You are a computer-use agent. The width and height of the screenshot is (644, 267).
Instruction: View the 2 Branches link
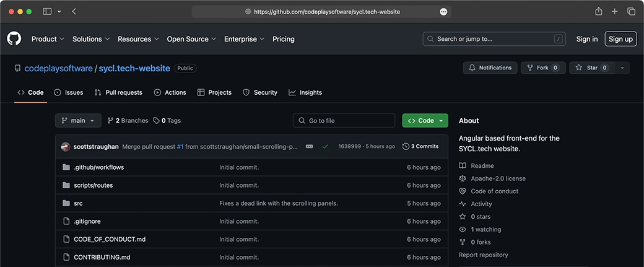(128, 120)
